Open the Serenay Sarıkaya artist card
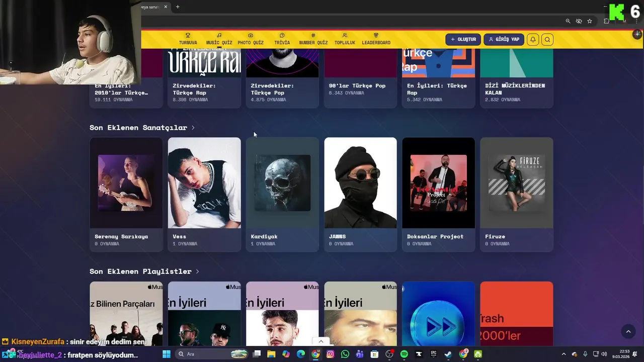The width and height of the screenshot is (644, 362). pyautogui.click(x=126, y=194)
